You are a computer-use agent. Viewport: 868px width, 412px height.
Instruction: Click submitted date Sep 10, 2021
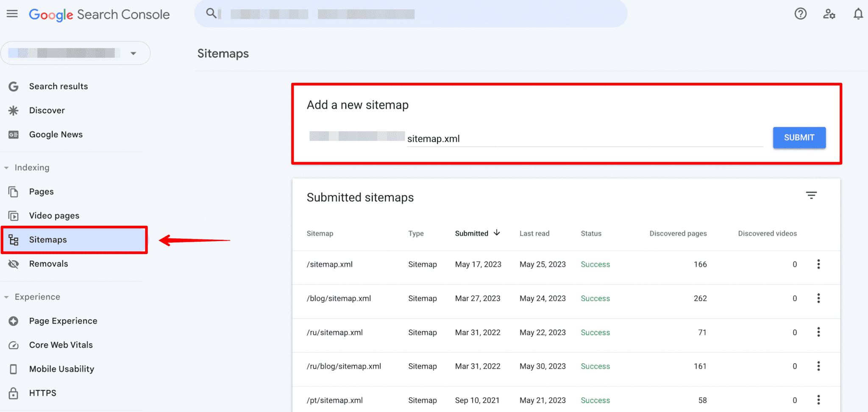(477, 400)
